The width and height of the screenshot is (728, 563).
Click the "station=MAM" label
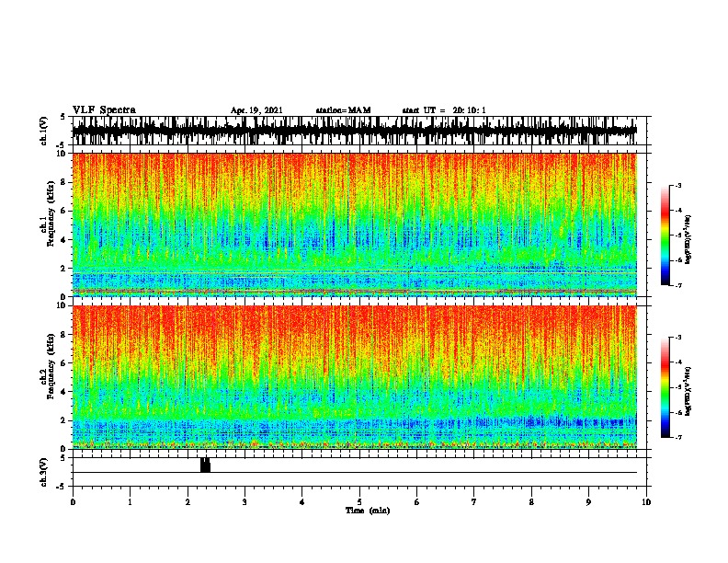(343, 110)
